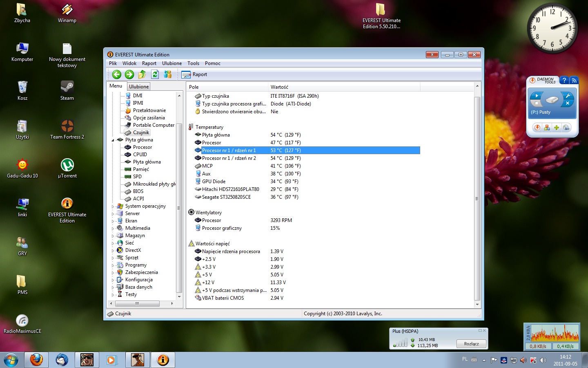
Task: Open the Windows Start menu orb
Action: pyautogui.click(x=11, y=360)
